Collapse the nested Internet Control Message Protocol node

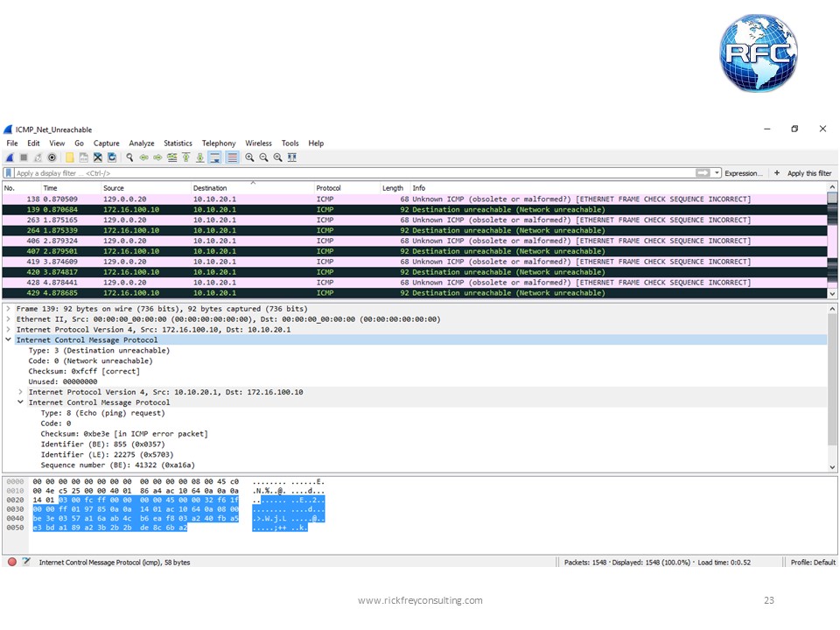[21, 402]
